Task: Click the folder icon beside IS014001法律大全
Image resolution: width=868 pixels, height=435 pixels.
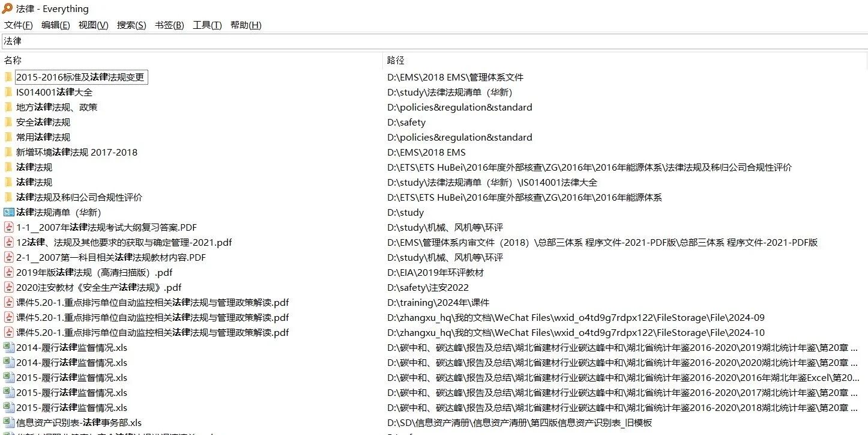Action: point(8,92)
